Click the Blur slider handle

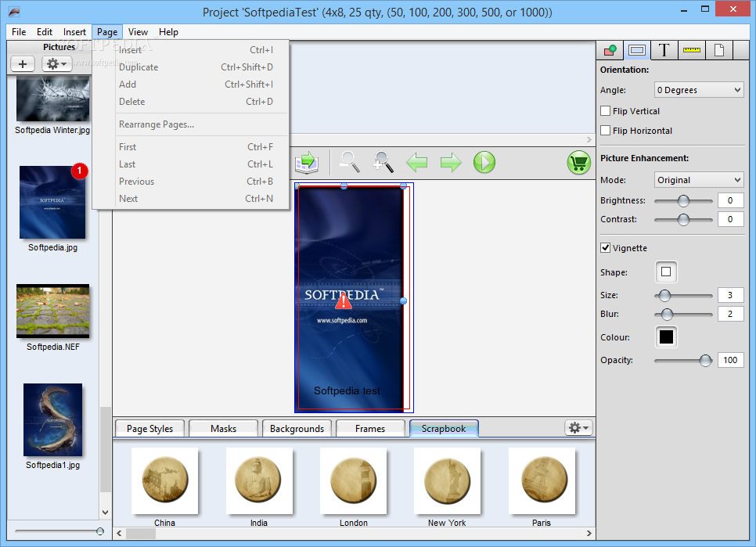click(x=667, y=315)
